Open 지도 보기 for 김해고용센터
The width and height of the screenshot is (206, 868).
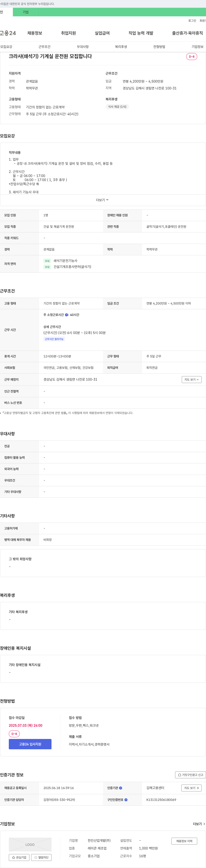coord(192,788)
